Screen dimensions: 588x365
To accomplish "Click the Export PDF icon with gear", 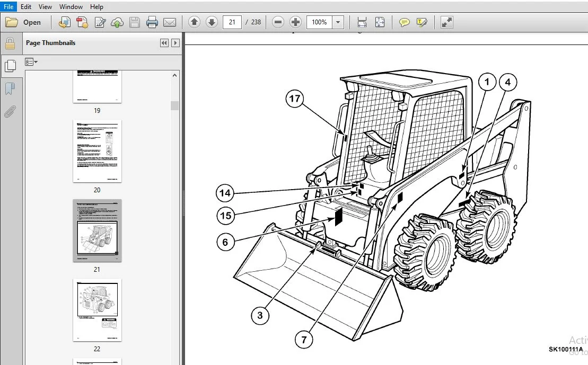I will pos(82,22).
